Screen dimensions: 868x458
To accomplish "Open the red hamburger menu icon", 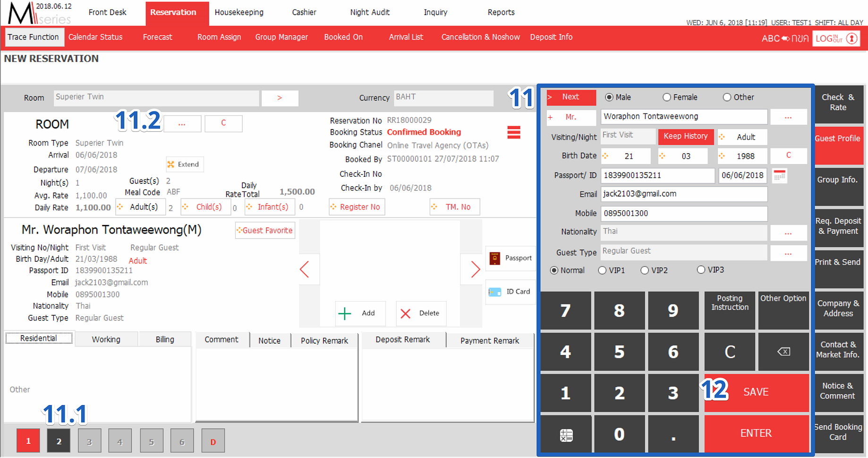I will click(514, 132).
